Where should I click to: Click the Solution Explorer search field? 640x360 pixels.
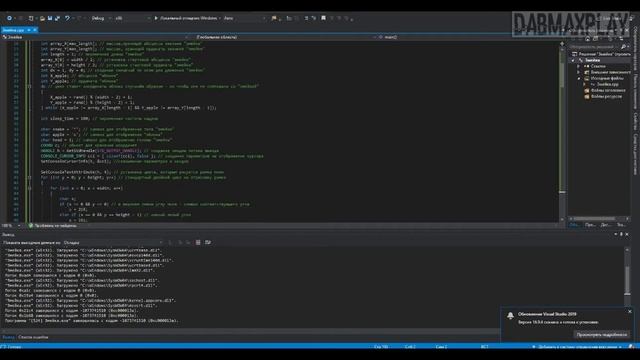click(595, 47)
